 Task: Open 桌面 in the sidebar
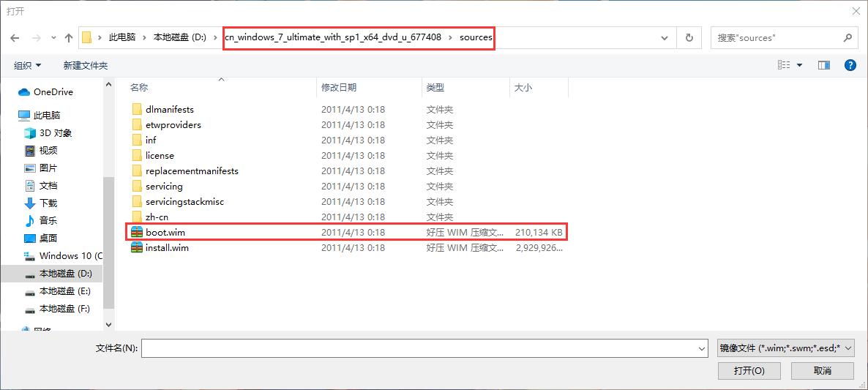point(41,238)
